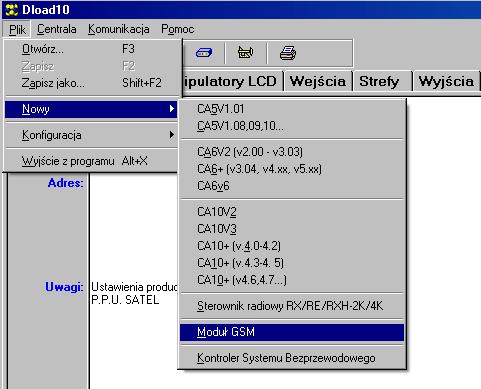
Task: Click the 'P.P.U. SATEL' text line
Action: (125, 300)
